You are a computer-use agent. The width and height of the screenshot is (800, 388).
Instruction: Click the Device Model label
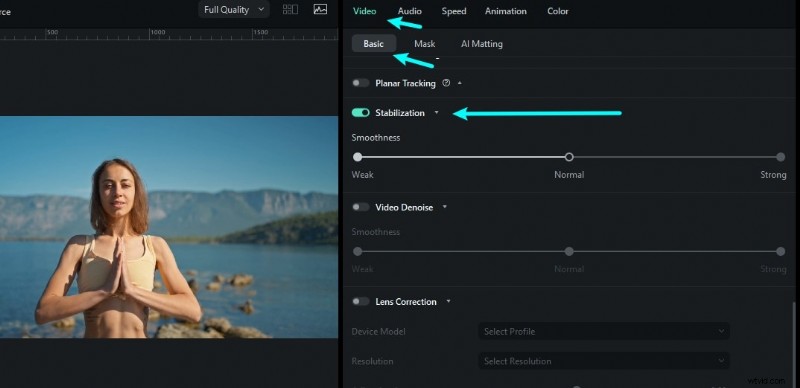(379, 331)
